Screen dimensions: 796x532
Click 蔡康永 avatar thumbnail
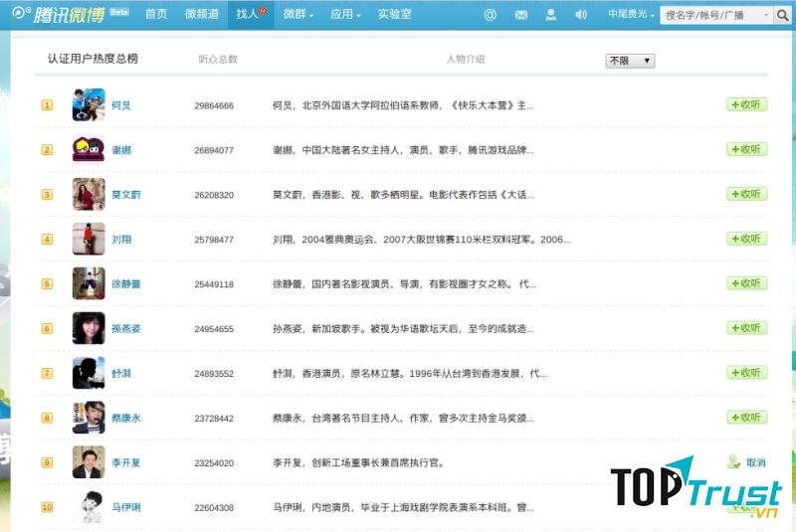tap(89, 418)
